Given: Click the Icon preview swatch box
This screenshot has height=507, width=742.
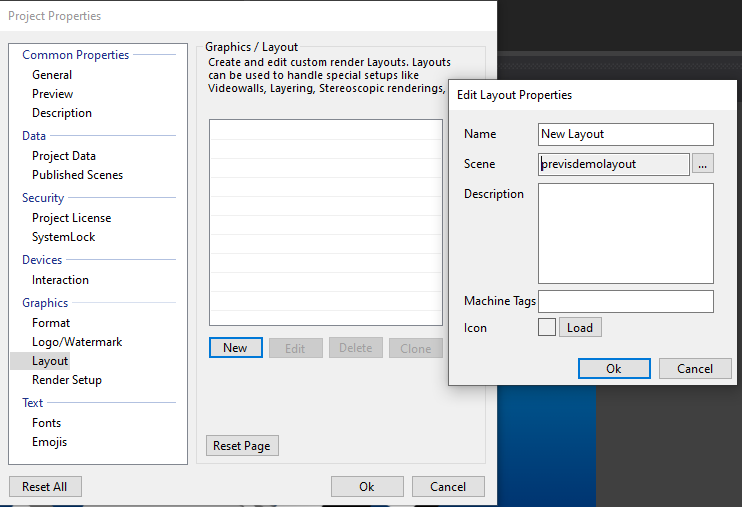Looking at the screenshot, I should click(x=547, y=327).
